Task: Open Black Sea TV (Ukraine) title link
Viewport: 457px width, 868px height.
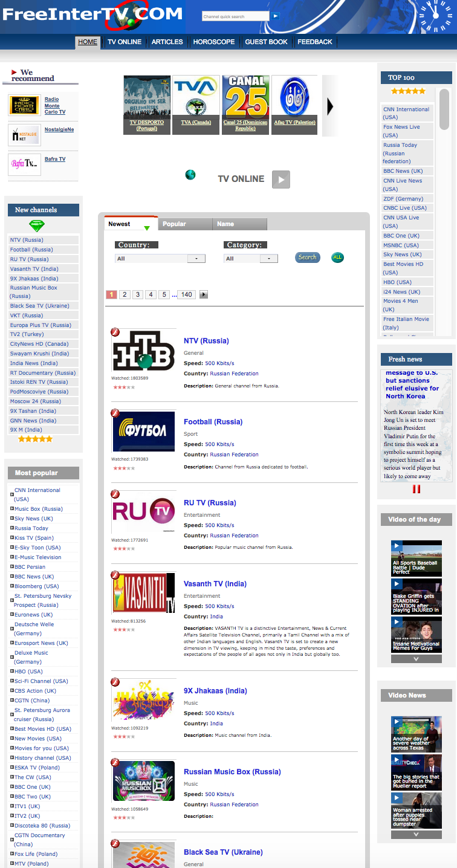Action: [x=223, y=852]
